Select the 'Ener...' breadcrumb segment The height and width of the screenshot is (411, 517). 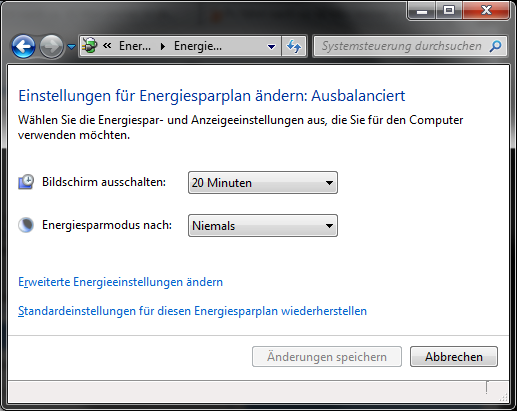pos(135,46)
